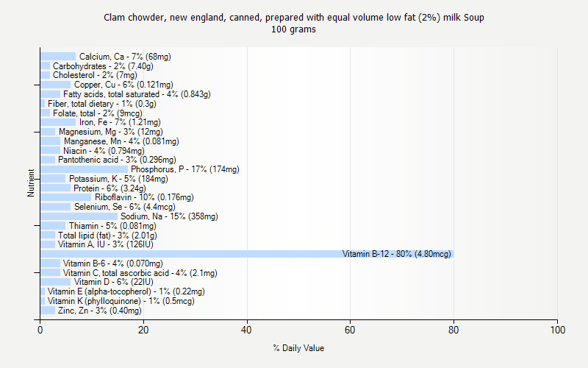Click the x-axis tick label 0

[x=40, y=330]
